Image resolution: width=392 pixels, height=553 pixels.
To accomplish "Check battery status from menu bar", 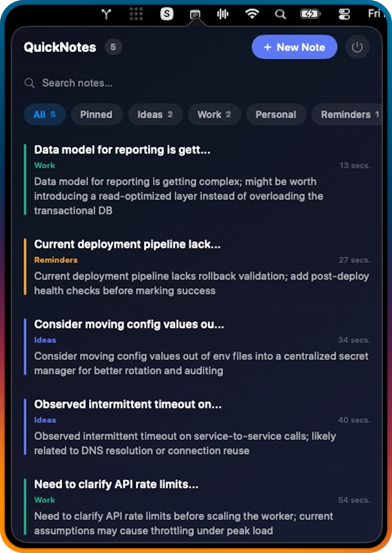I will click(x=310, y=13).
